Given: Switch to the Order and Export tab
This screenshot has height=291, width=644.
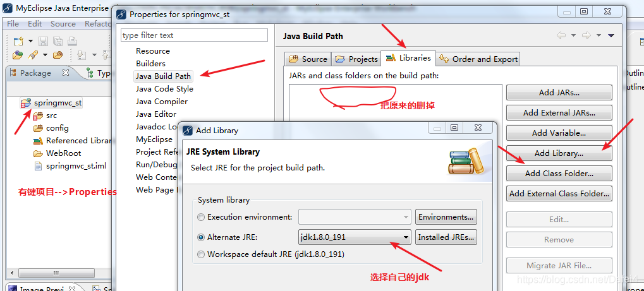Looking at the screenshot, I should 478,59.
